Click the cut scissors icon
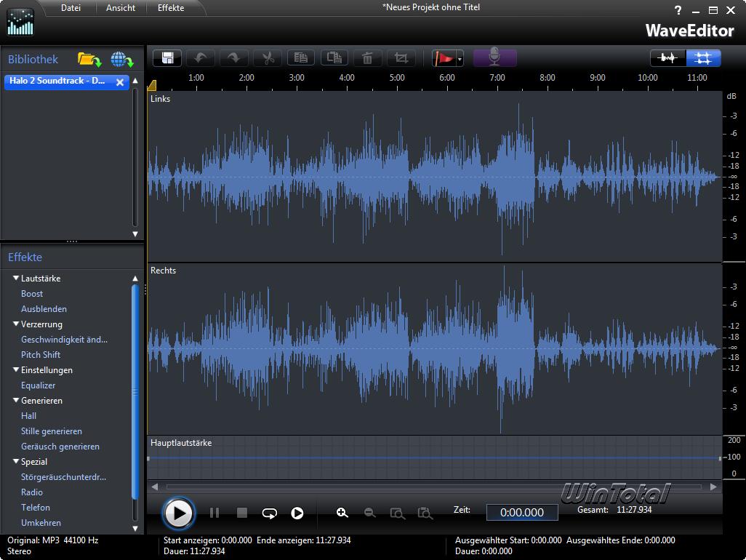Screen dimensions: 746x560 tap(268, 58)
